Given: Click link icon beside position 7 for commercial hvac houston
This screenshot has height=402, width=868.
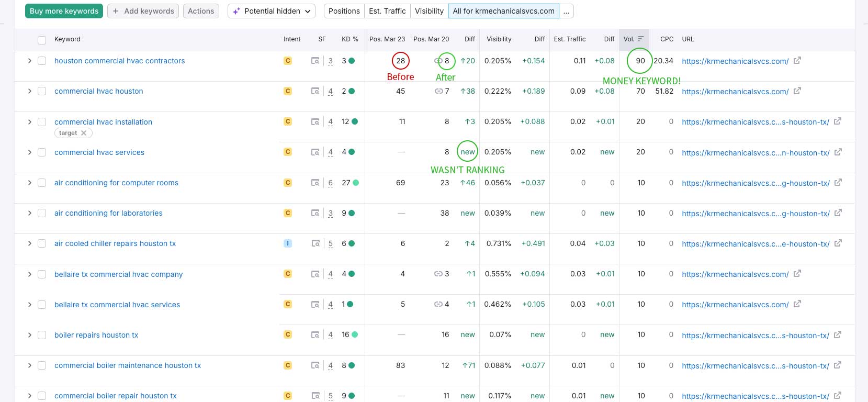Looking at the screenshot, I should pos(438,91).
